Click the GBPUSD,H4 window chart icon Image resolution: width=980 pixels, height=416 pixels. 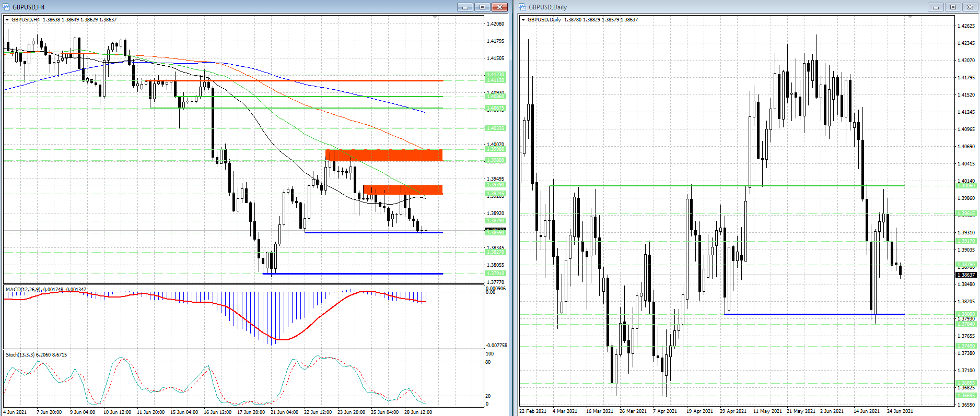point(6,7)
